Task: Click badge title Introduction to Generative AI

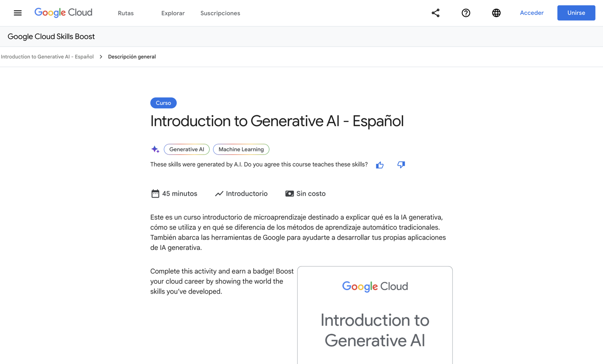Action: pyautogui.click(x=375, y=330)
